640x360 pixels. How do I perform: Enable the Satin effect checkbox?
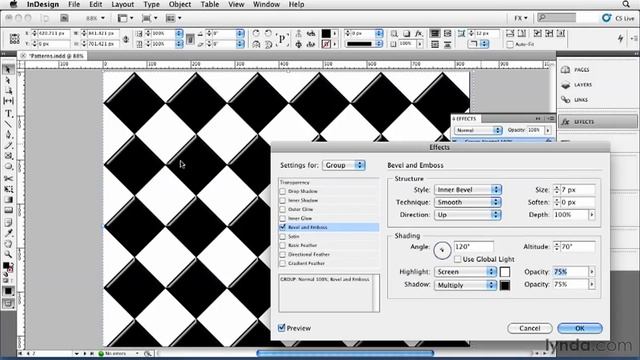pyautogui.click(x=282, y=236)
